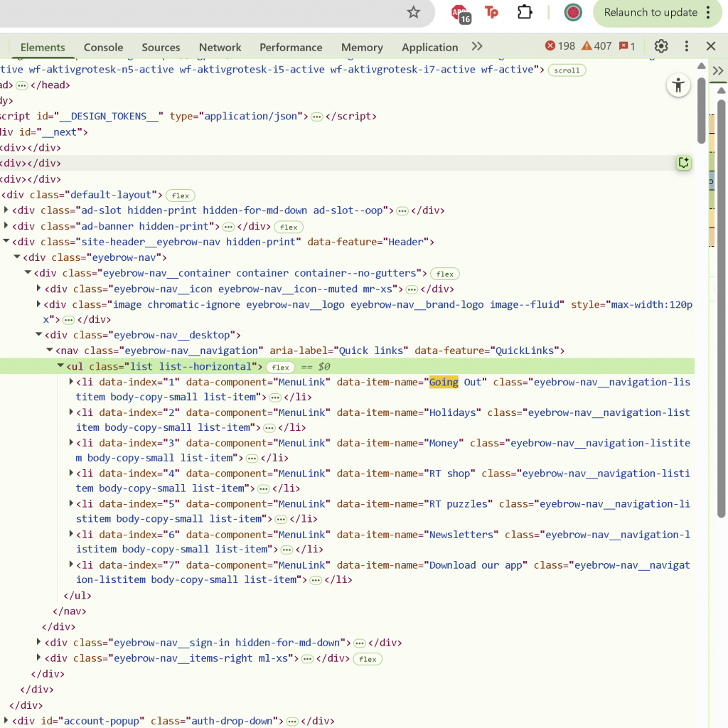Expand the eyebrow-nav__icon div arrow

(x=39, y=289)
